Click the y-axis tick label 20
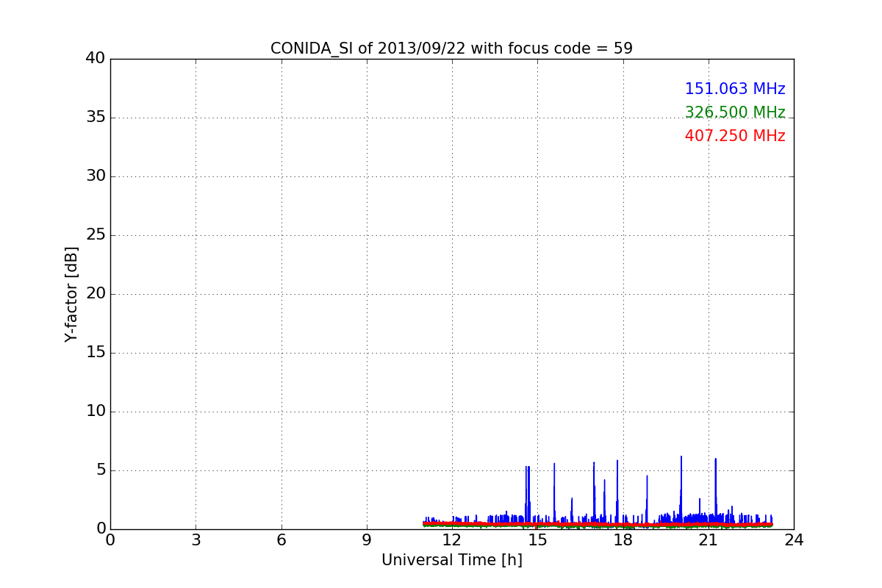 coord(96,294)
